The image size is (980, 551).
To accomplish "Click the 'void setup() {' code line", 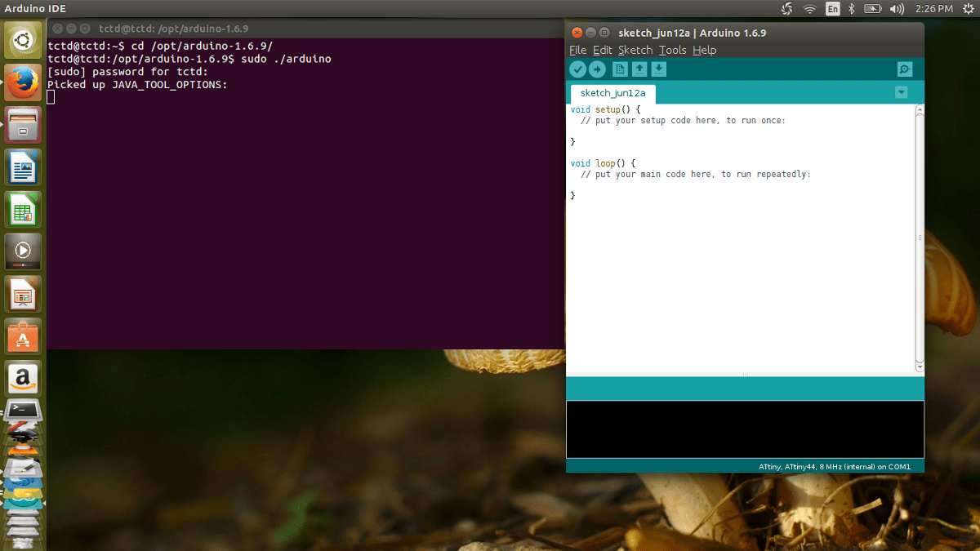I will [x=606, y=109].
